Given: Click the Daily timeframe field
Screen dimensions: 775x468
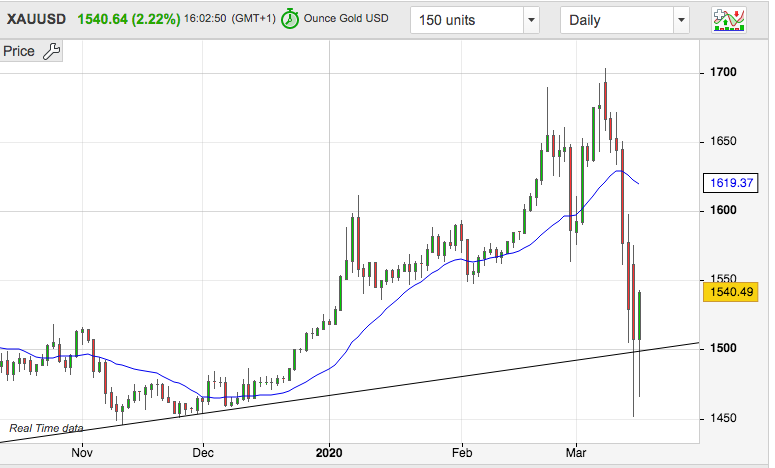Looking at the screenshot, I should tap(617, 20).
